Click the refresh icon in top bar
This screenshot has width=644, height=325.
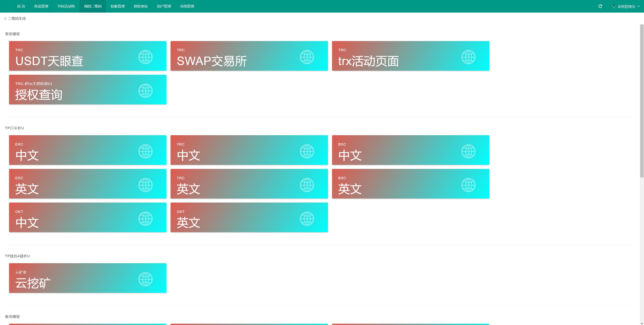click(600, 6)
